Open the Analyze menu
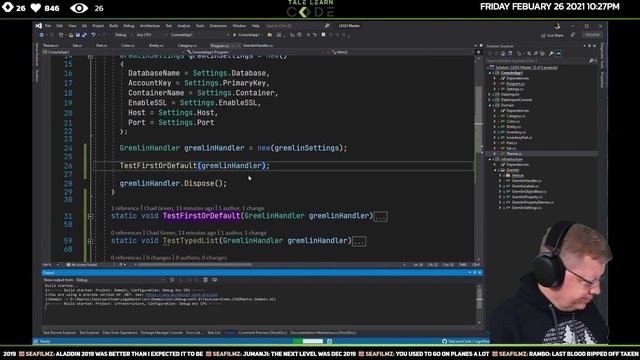Image resolution: width=640 pixels, height=360 pixels. click(x=184, y=26)
